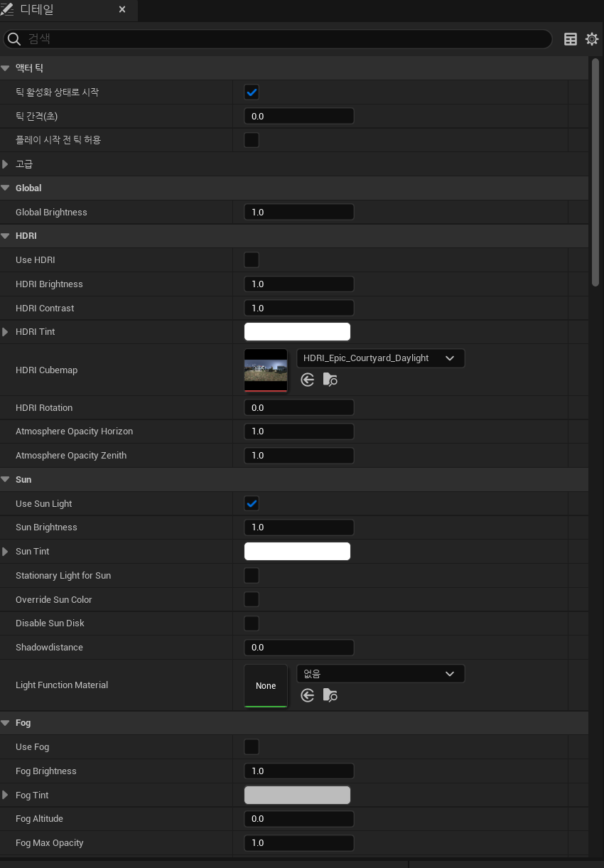
Task: Enable the Use HDRI checkbox
Action: [x=252, y=260]
